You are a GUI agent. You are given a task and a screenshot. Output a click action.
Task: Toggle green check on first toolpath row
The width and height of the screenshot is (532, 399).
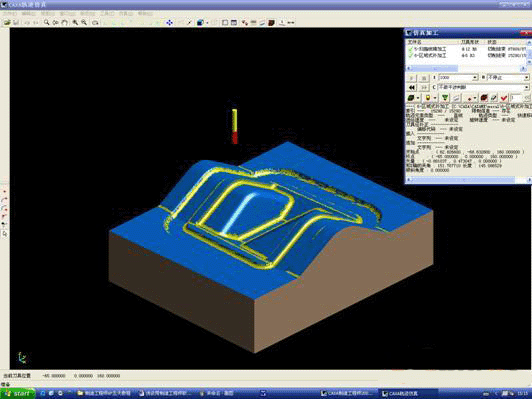click(x=411, y=49)
